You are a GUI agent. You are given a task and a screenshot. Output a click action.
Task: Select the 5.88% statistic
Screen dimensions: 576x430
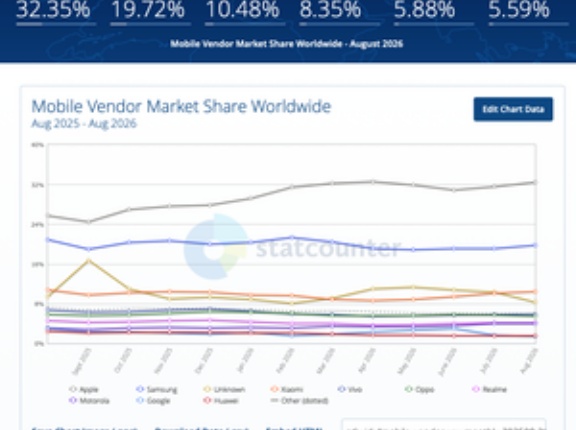coord(424,9)
